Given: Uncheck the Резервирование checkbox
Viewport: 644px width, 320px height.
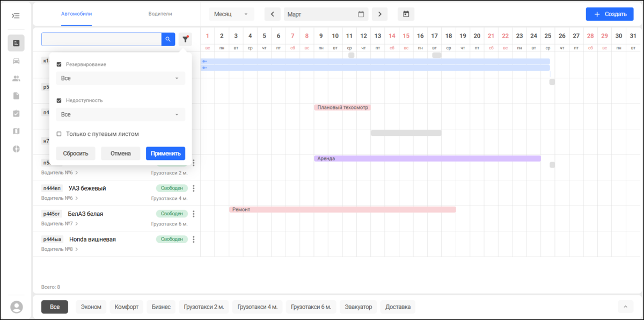Looking at the screenshot, I should click(x=59, y=64).
